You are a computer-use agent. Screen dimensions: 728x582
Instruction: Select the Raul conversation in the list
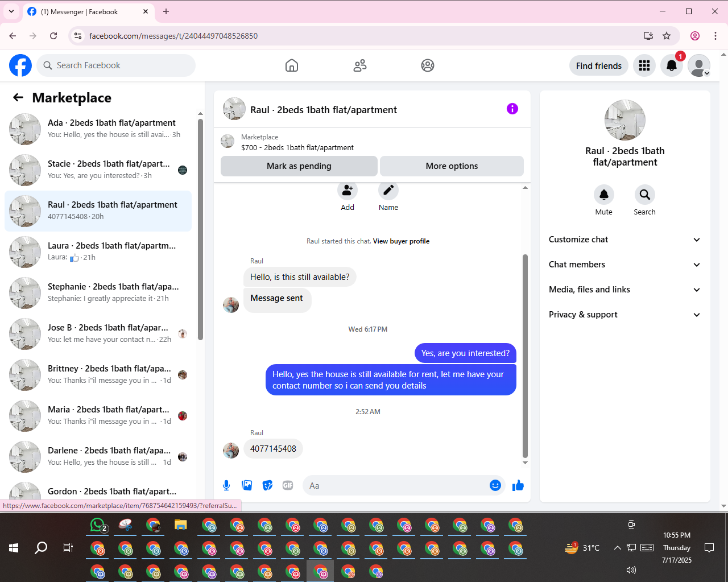98,211
